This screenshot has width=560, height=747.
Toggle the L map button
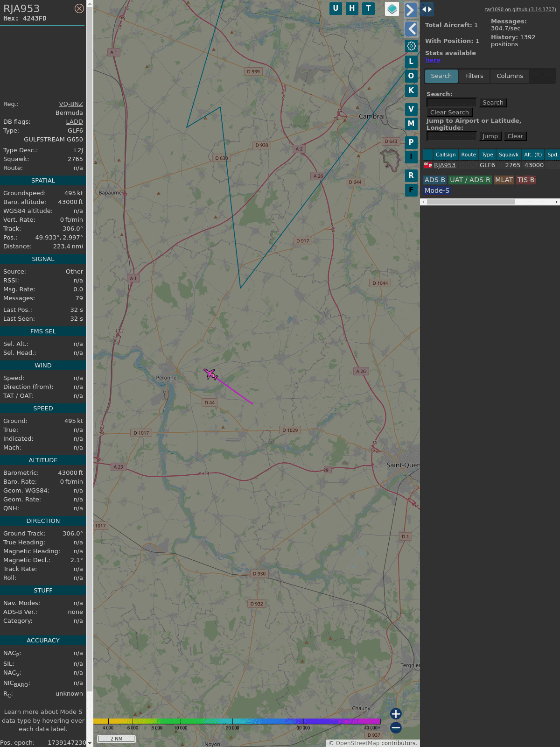click(x=411, y=61)
